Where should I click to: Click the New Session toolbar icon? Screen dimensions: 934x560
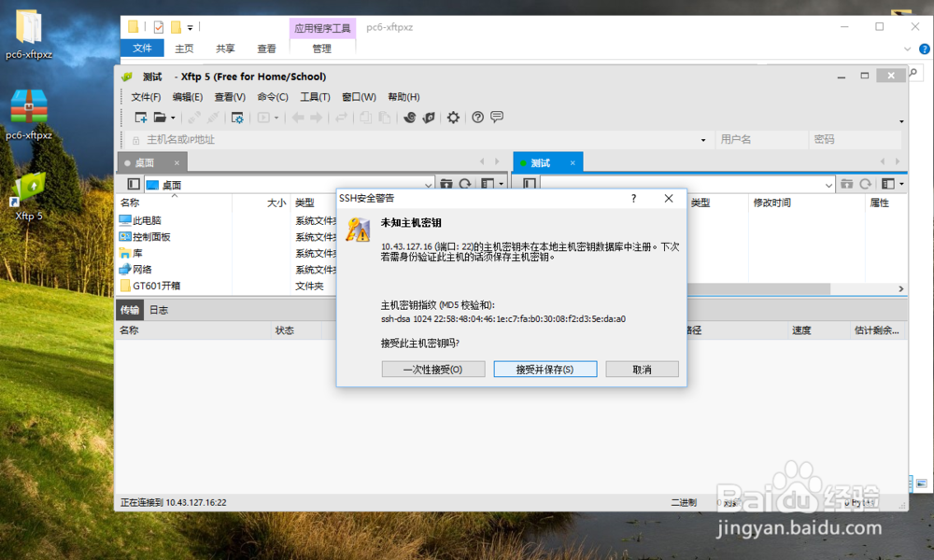(x=141, y=118)
